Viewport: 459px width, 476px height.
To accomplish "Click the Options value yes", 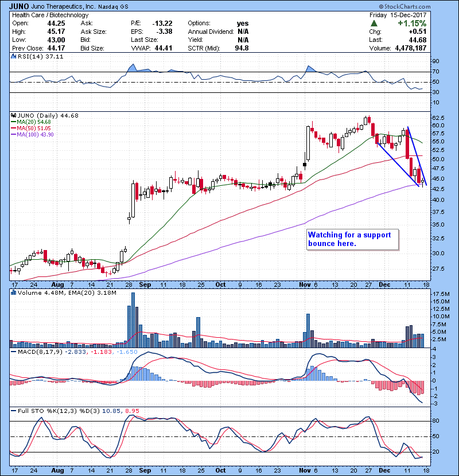I will click(x=243, y=24).
